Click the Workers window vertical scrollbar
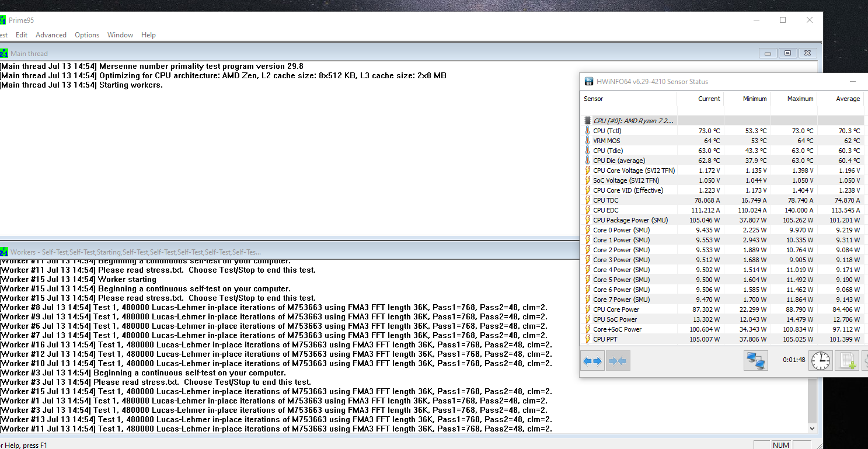The width and height of the screenshot is (868, 449). (x=813, y=400)
